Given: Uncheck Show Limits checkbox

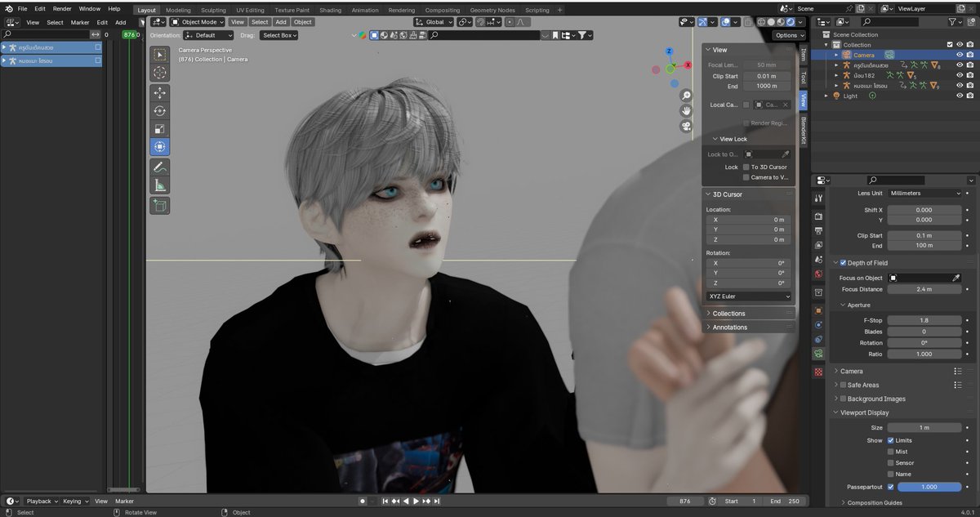Looking at the screenshot, I should point(891,440).
